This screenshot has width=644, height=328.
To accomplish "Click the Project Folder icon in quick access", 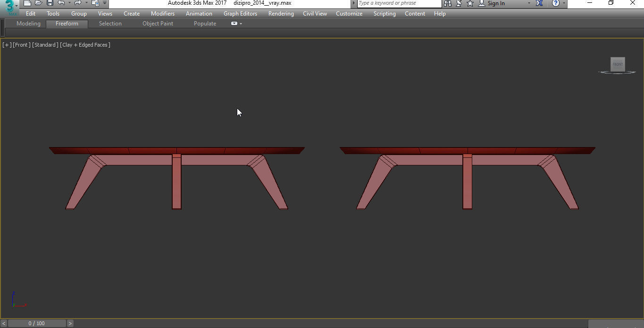I will click(95, 3).
